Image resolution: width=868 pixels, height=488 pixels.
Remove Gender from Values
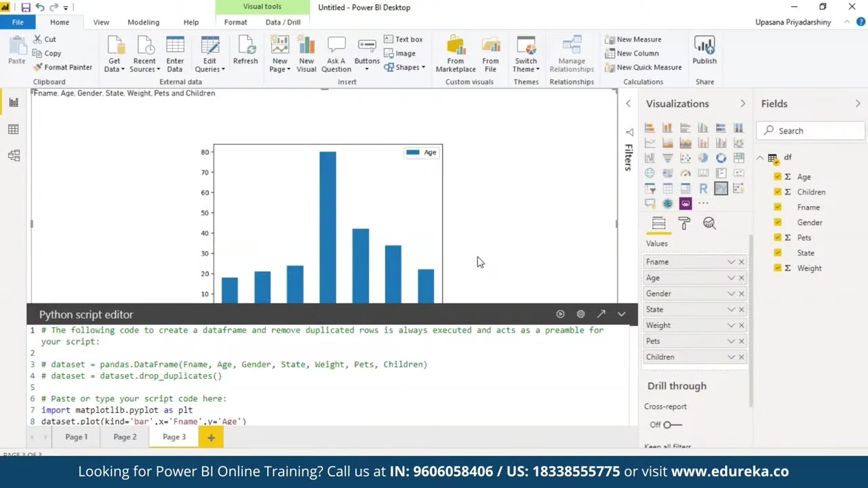741,293
